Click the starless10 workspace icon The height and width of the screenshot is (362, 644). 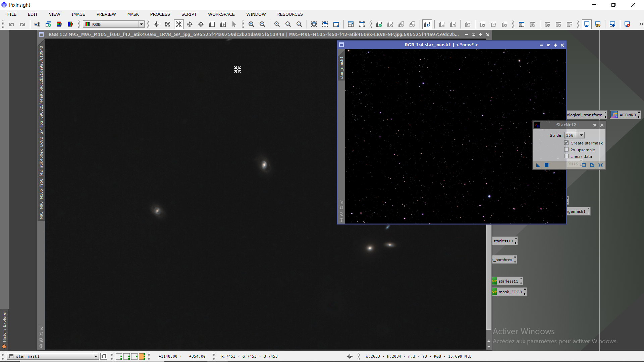pos(503,241)
